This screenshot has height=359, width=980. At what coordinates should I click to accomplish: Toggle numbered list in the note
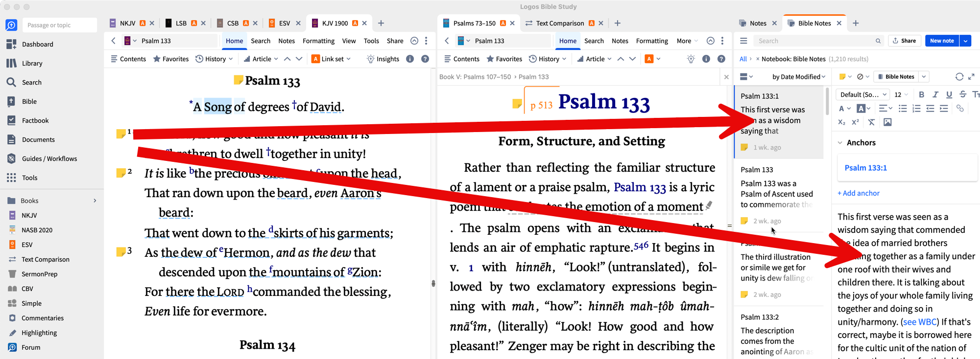pos(916,109)
